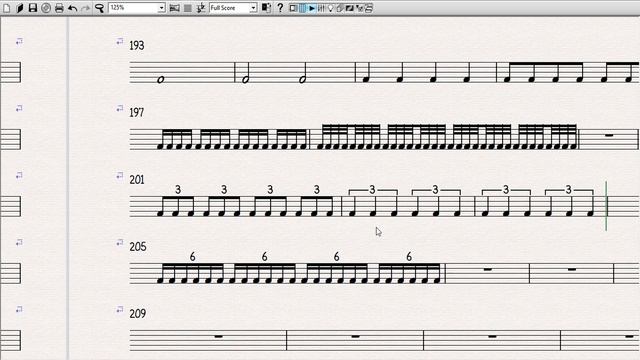The height and width of the screenshot is (360, 640).
Task: Select the whole rest in bar 199
Action: [609, 135]
